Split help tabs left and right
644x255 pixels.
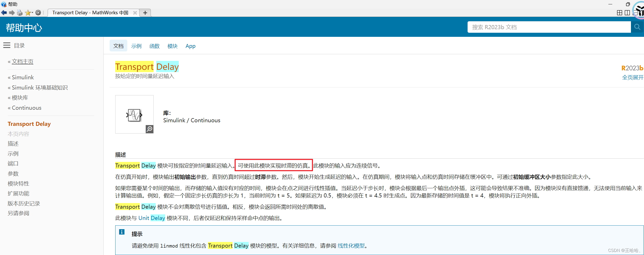(627, 13)
